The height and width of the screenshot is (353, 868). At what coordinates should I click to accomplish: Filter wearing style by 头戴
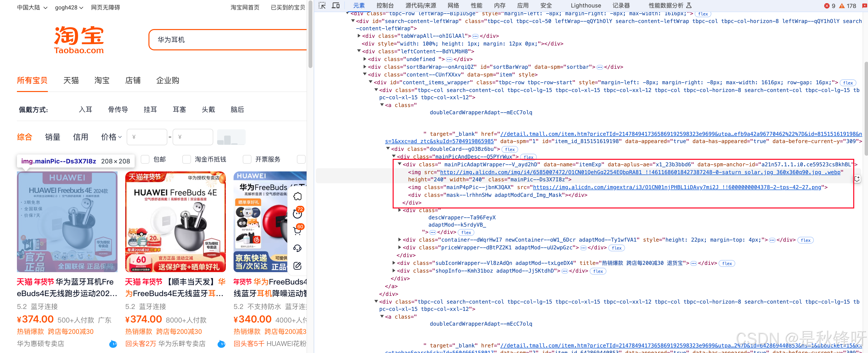[209, 110]
